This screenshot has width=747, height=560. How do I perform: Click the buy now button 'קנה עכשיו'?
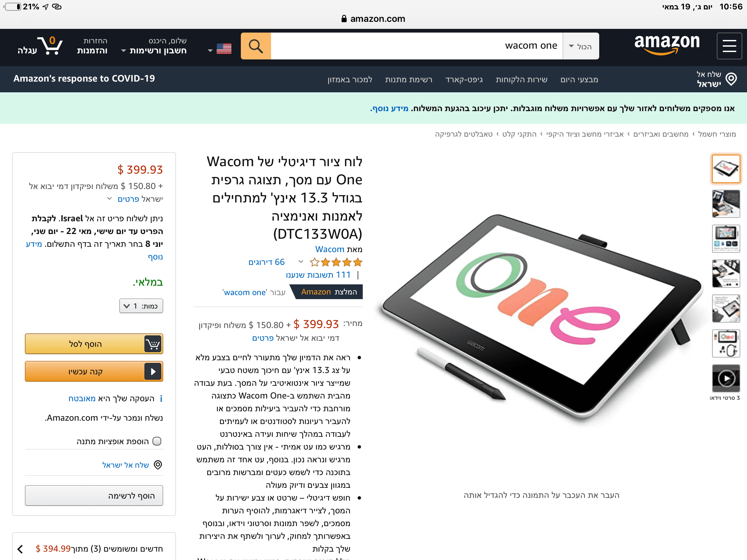point(94,371)
